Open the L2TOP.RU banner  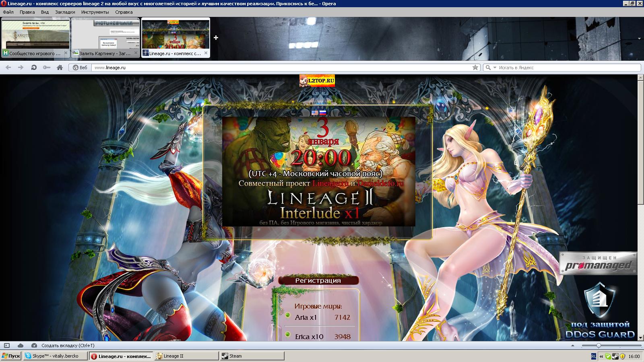pyautogui.click(x=317, y=81)
